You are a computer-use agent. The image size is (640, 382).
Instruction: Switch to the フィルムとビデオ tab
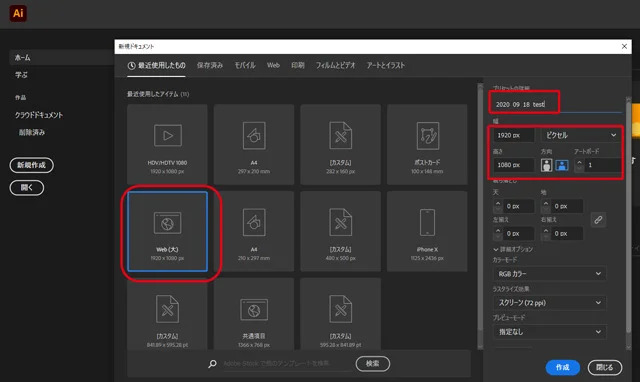pyautogui.click(x=335, y=65)
